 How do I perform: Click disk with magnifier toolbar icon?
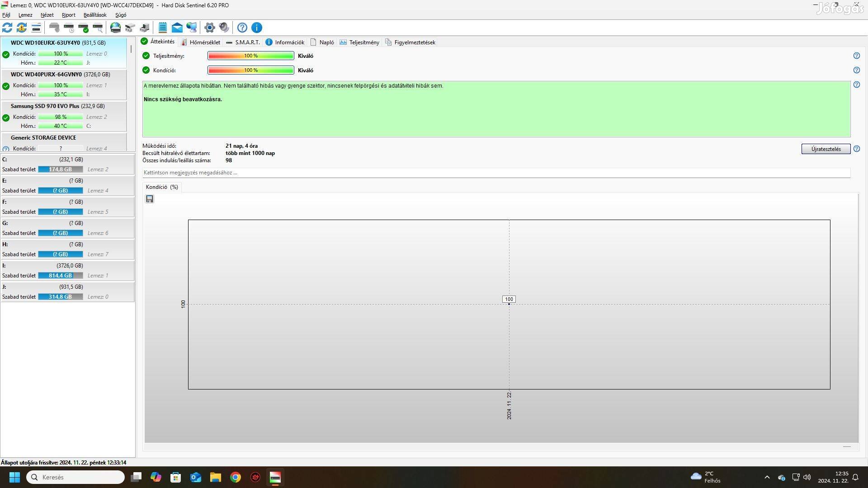point(98,28)
